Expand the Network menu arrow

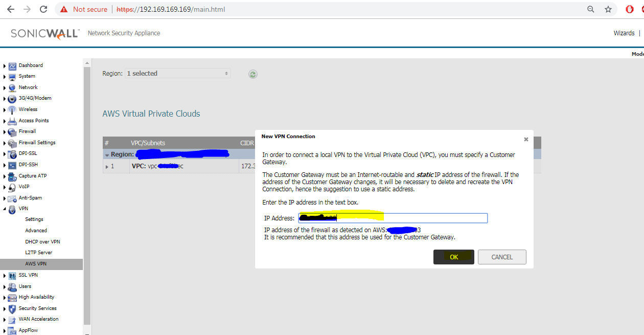coord(5,88)
